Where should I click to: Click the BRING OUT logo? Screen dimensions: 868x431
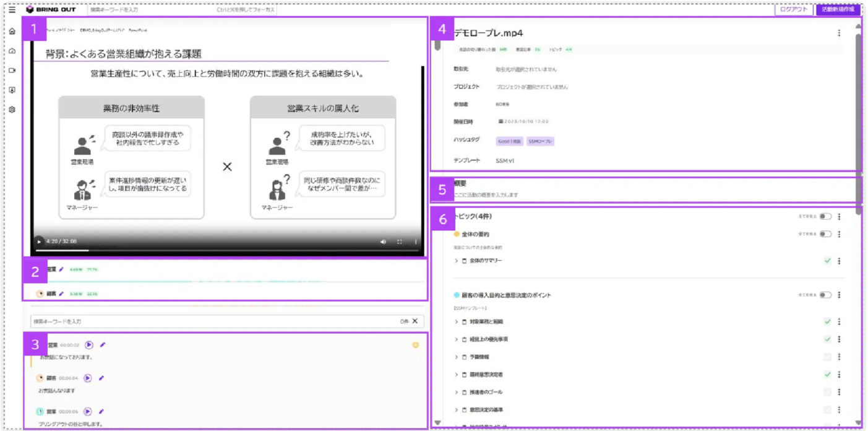(52, 9)
